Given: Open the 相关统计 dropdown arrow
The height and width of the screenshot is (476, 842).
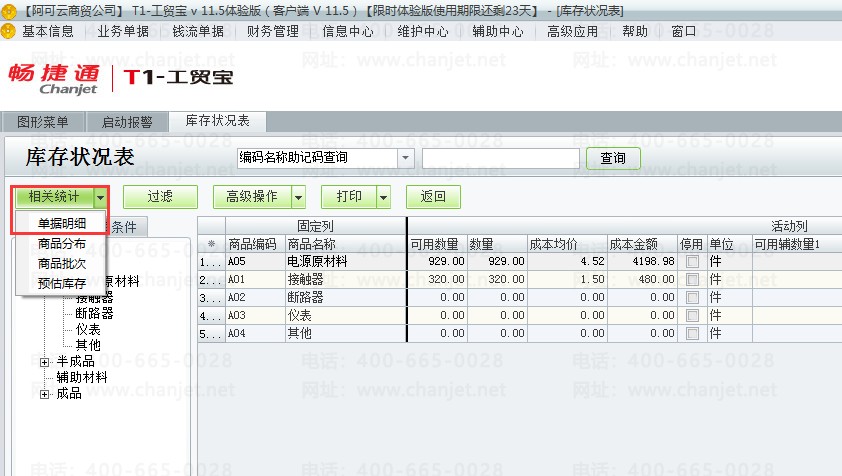Looking at the screenshot, I should 100,197.
